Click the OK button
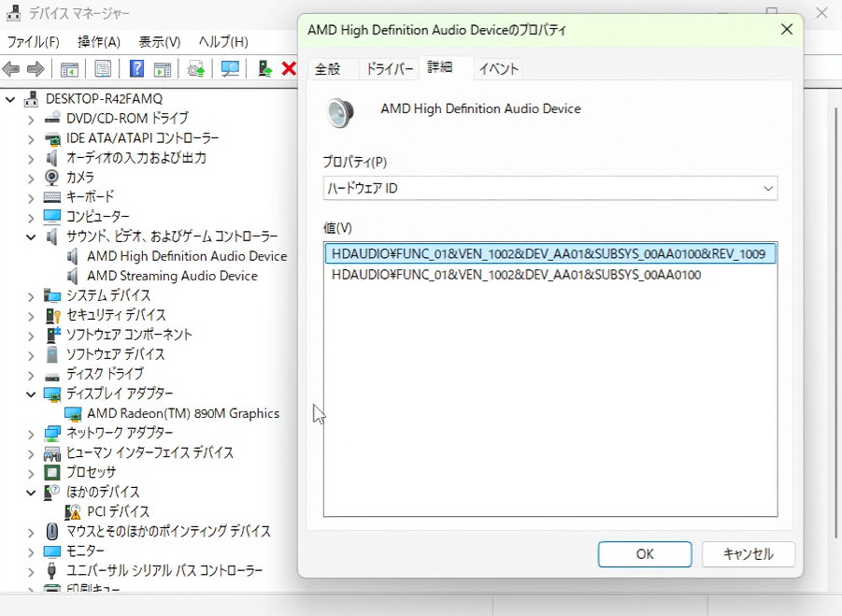Image resolution: width=842 pixels, height=616 pixels. coord(645,553)
